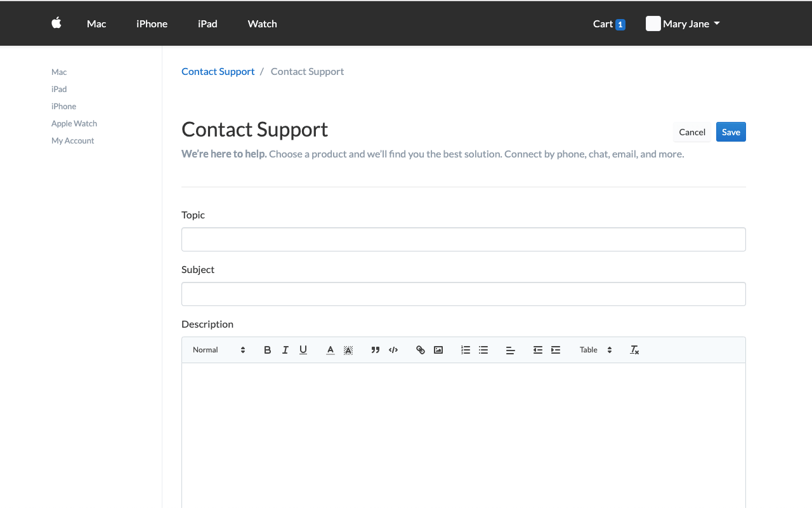This screenshot has height=508, width=812.
Task: Expand the Mary Jane account menu
Action: click(687, 23)
